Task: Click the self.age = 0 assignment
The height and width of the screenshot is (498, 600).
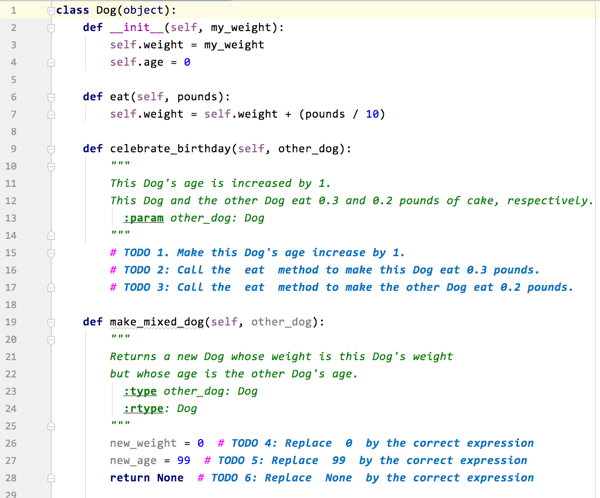Action: (150, 62)
